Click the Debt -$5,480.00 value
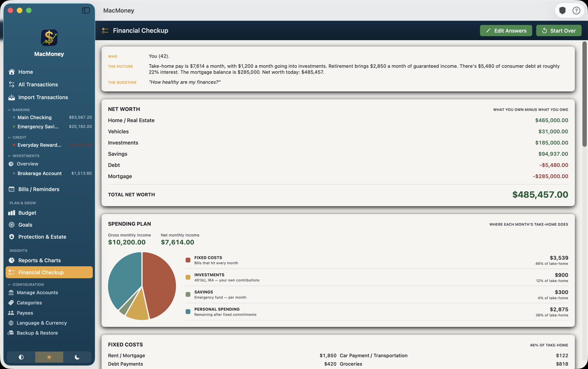This screenshot has height=369, width=588. [x=554, y=165]
